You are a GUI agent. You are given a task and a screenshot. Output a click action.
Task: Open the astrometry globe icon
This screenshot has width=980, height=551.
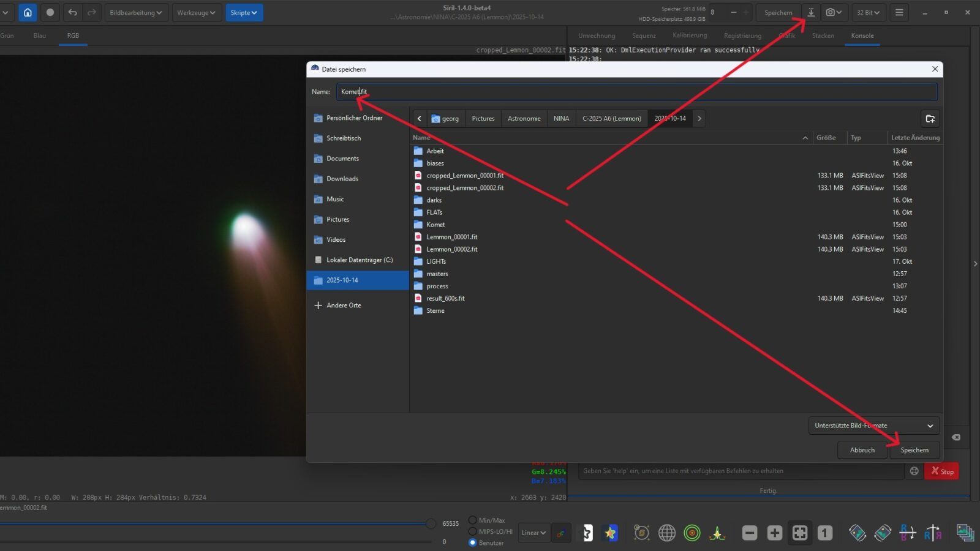click(x=667, y=533)
